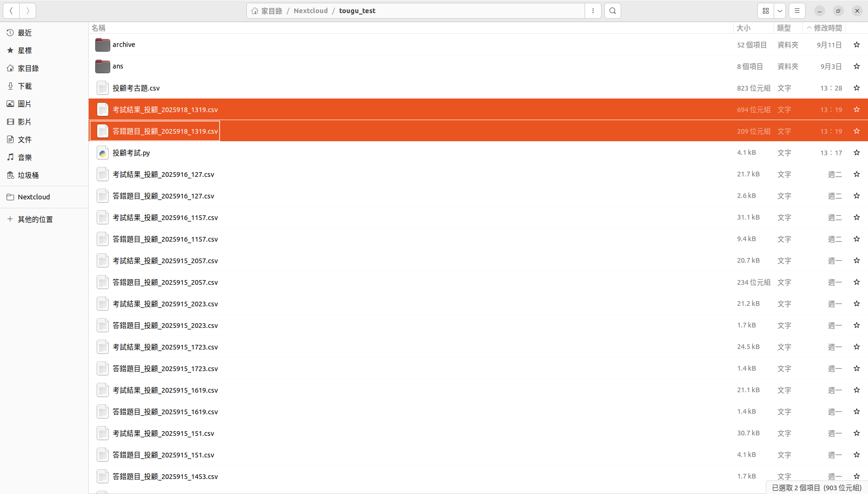Click the search magnifier icon

(612, 11)
